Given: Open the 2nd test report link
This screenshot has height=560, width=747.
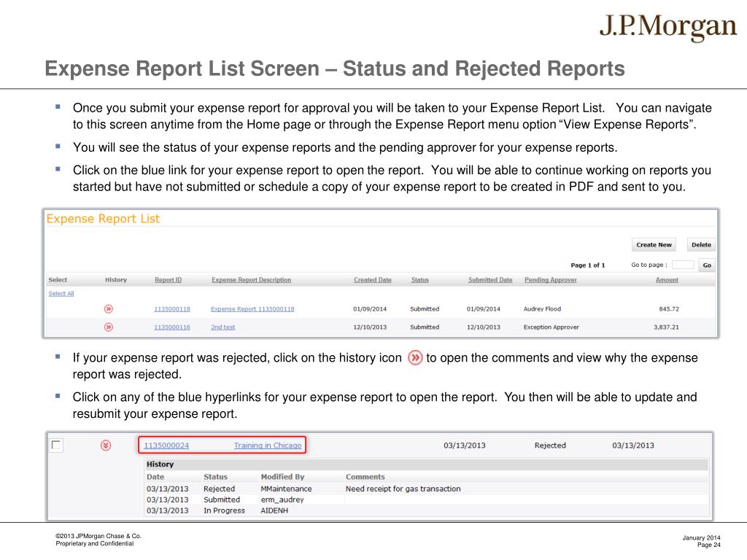Looking at the screenshot, I should (x=222, y=327).
